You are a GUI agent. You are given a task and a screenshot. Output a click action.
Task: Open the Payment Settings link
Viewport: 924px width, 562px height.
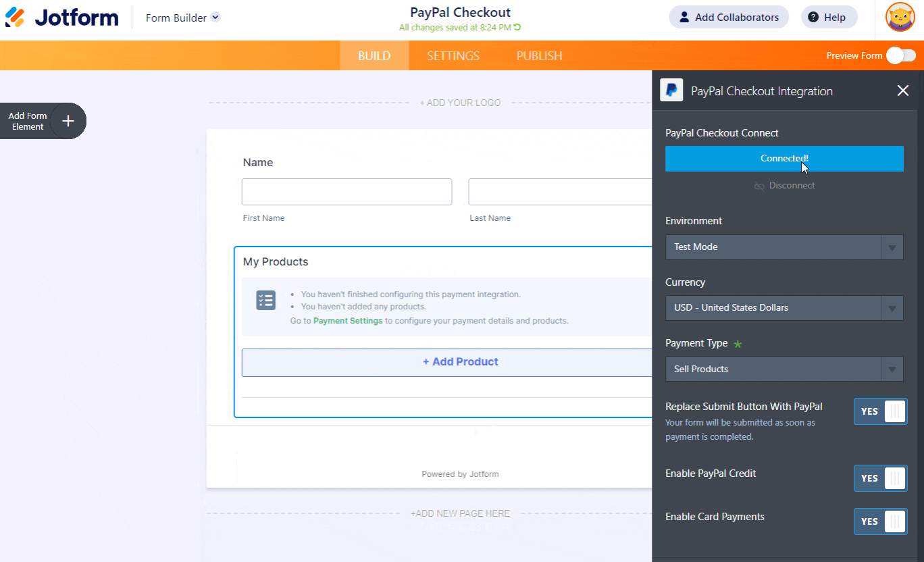(348, 321)
